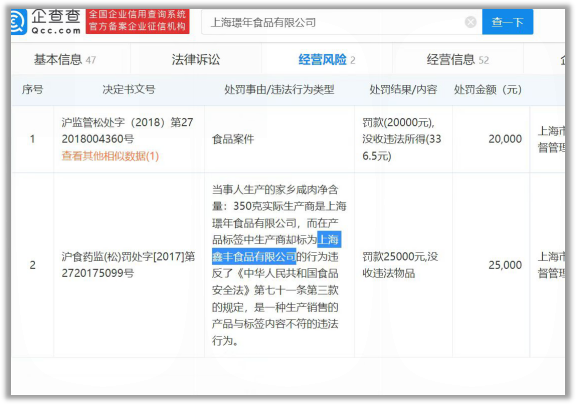Select 决定书文号 column header
577x406 pixels.
pyautogui.click(x=129, y=89)
